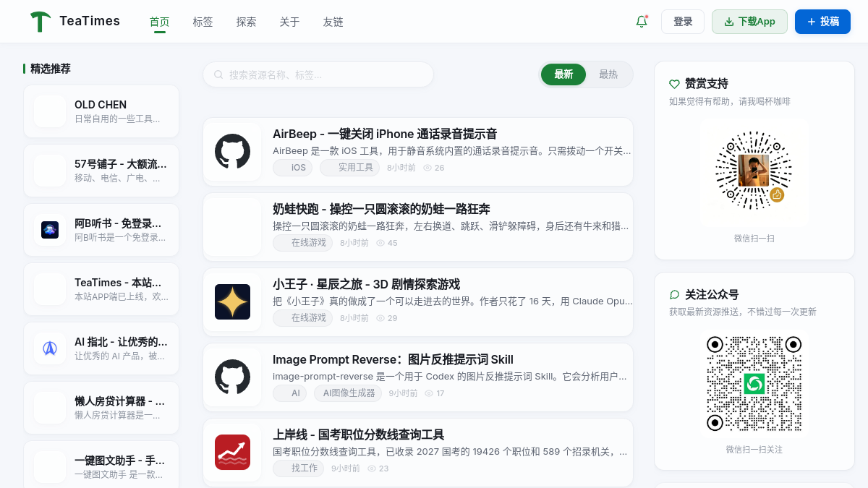Click the eye views icon on 小王子 row
The width and height of the screenshot is (868, 488).
(x=380, y=318)
